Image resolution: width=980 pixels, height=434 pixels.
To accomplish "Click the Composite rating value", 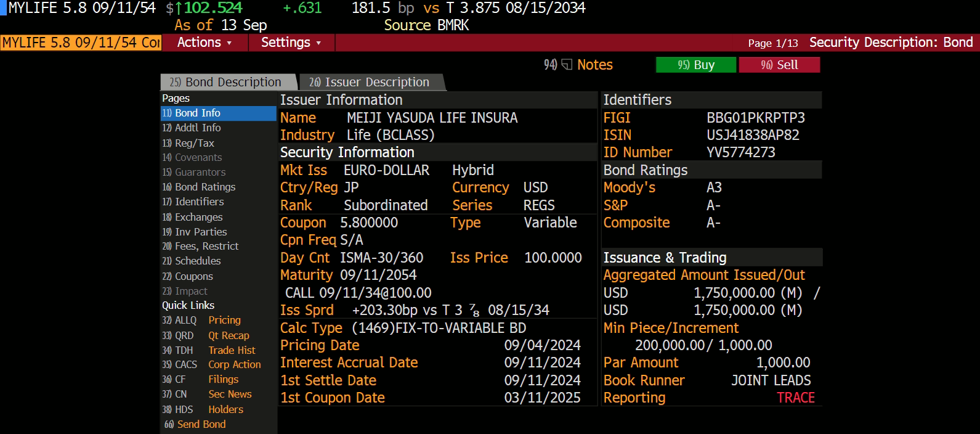I will (x=713, y=223).
